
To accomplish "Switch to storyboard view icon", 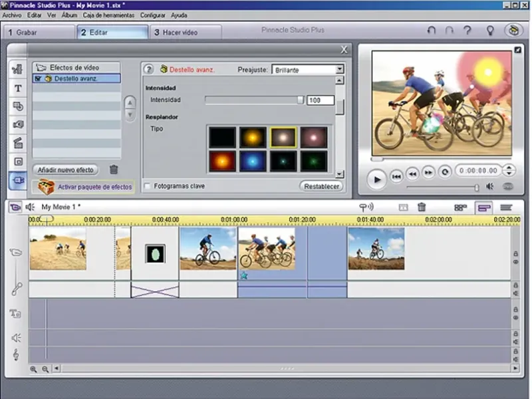I will coord(460,207).
